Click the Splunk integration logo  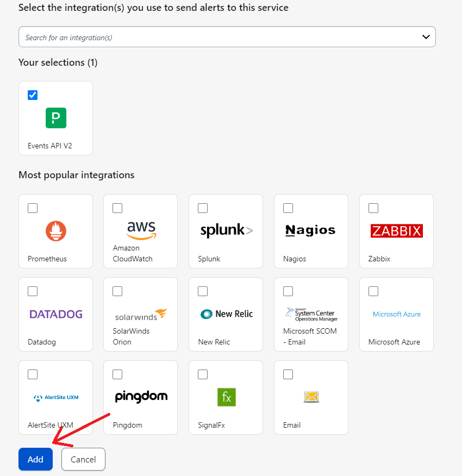coord(226,230)
